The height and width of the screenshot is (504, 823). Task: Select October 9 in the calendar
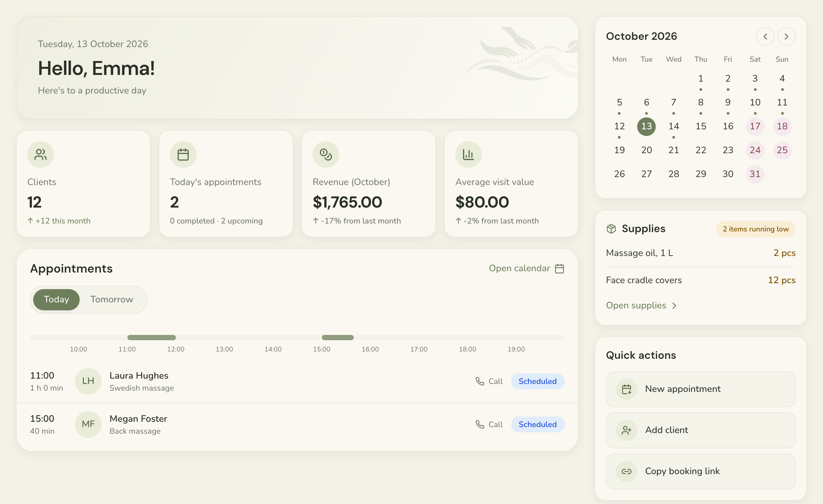728,102
